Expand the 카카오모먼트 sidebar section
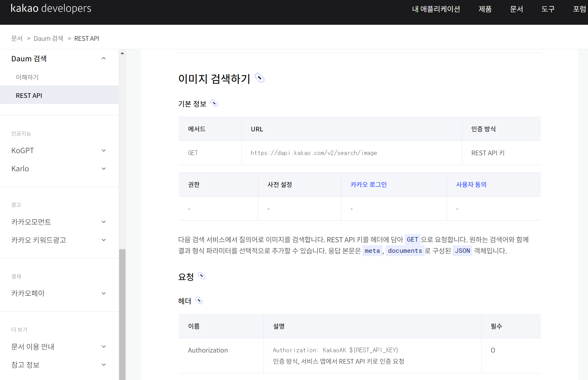 pyautogui.click(x=104, y=222)
